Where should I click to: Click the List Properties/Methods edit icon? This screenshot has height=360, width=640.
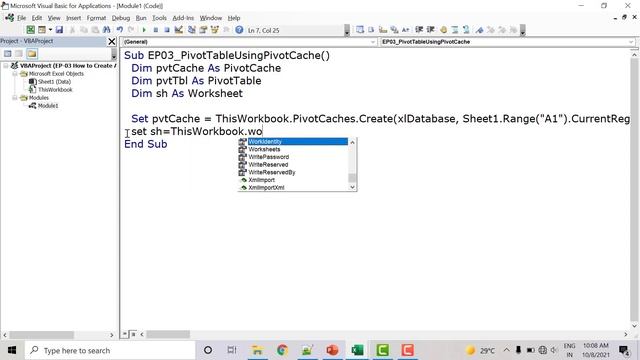point(360,30)
